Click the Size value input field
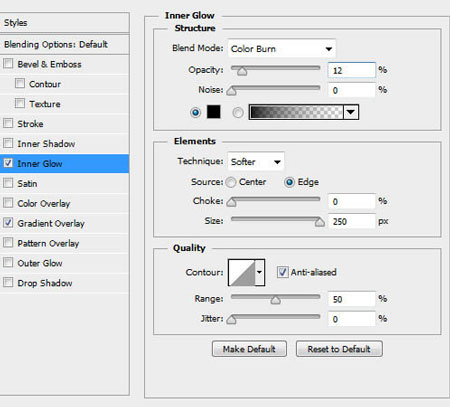 [352, 221]
